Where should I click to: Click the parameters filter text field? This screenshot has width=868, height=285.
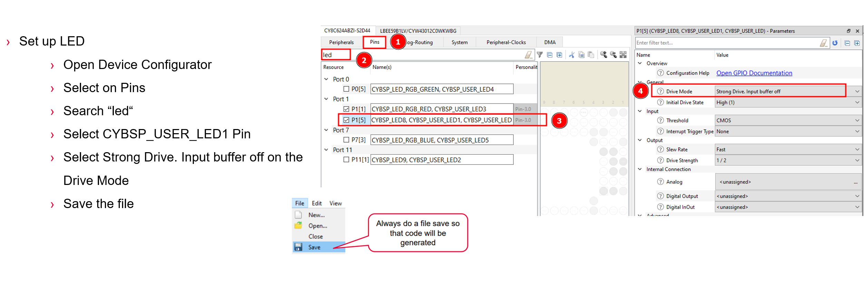[726, 43]
